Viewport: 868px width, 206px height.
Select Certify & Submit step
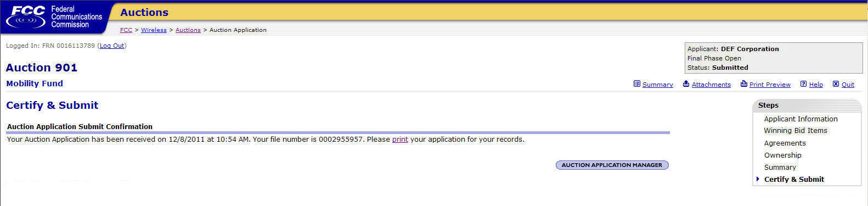coord(794,179)
